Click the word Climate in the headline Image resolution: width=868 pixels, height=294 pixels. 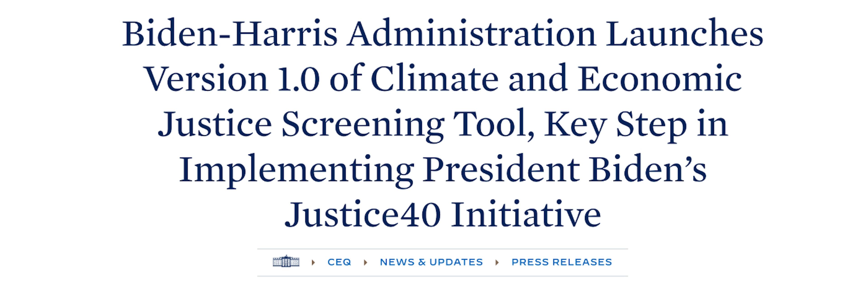435,79
